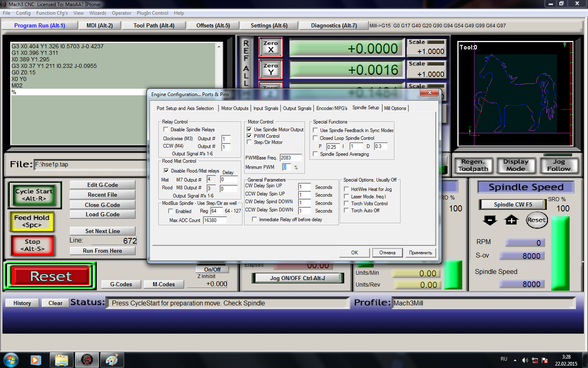The height and width of the screenshot is (368, 588).
Task: Switch to Motor Outputs tab
Action: 235,108
